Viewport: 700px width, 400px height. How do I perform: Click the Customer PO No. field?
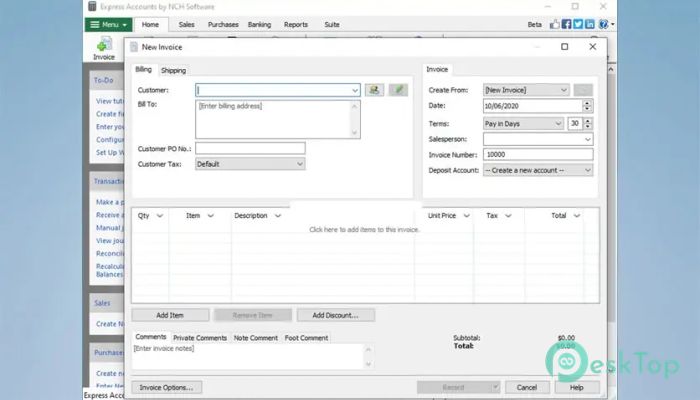tap(250, 148)
